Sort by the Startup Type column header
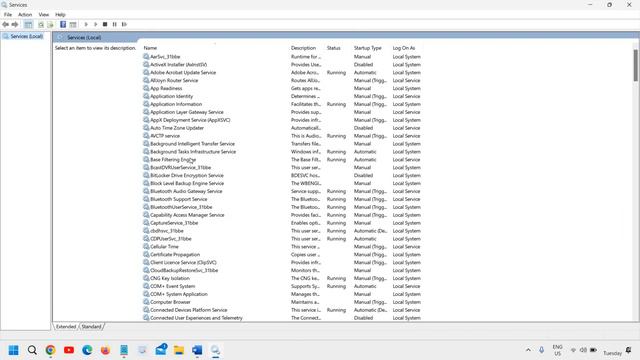Screen dimensions: 640x360 point(368,48)
